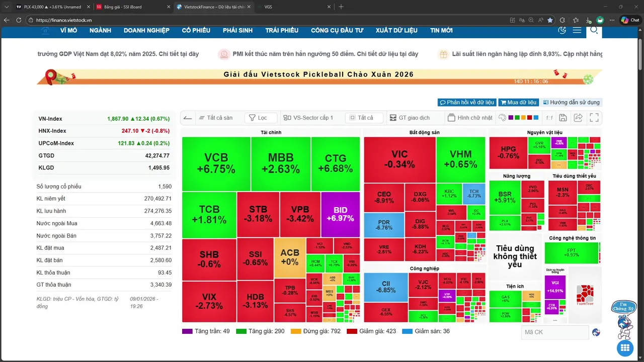Image resolution: width=644 pixels, height=362 pixels.
Task: Open the TRÁI PHIẾU menu
Action: tap(282, 30)
